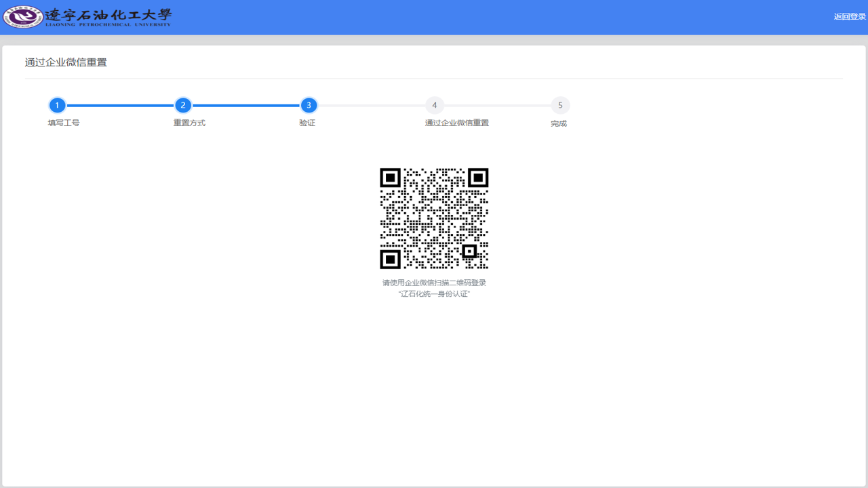
Task: Click the 重置方式 step label
Action: [x=189, y=123]
